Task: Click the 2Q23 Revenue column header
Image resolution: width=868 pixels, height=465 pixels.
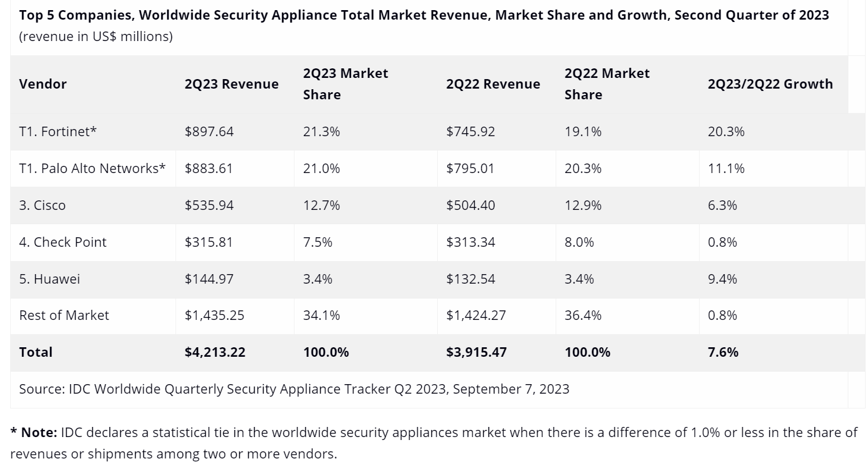Action: coord(231,84)
